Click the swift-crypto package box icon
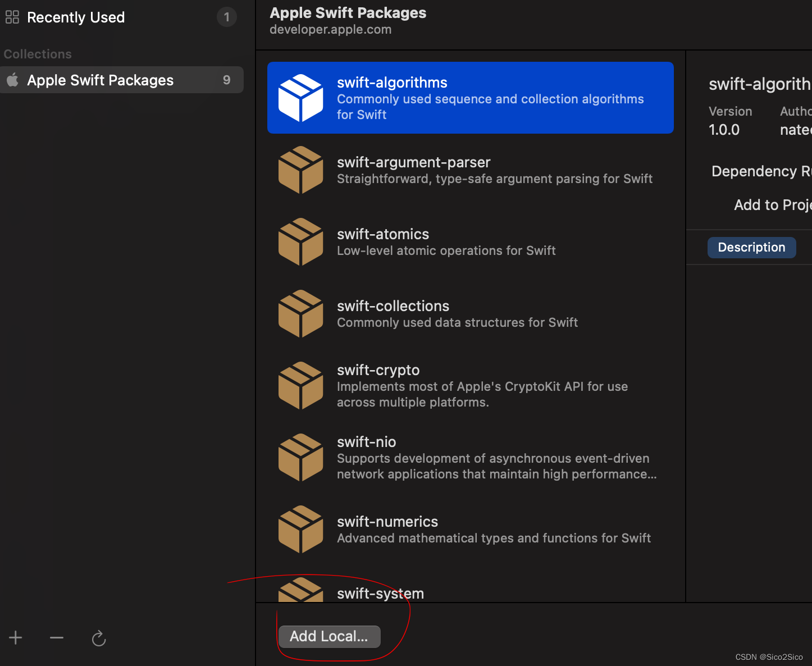812x666 pixels. (x=301, y=385)
